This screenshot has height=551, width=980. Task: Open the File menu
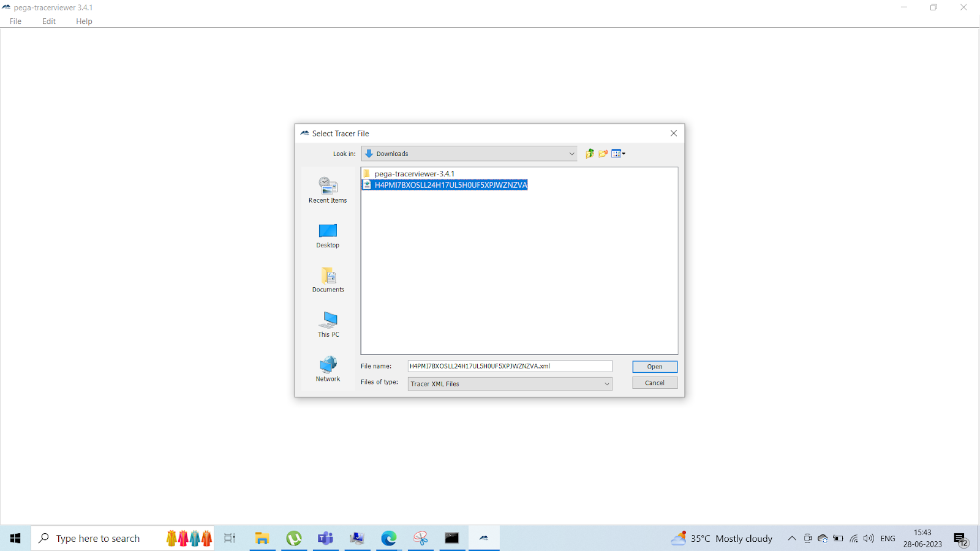pos(16,21)
